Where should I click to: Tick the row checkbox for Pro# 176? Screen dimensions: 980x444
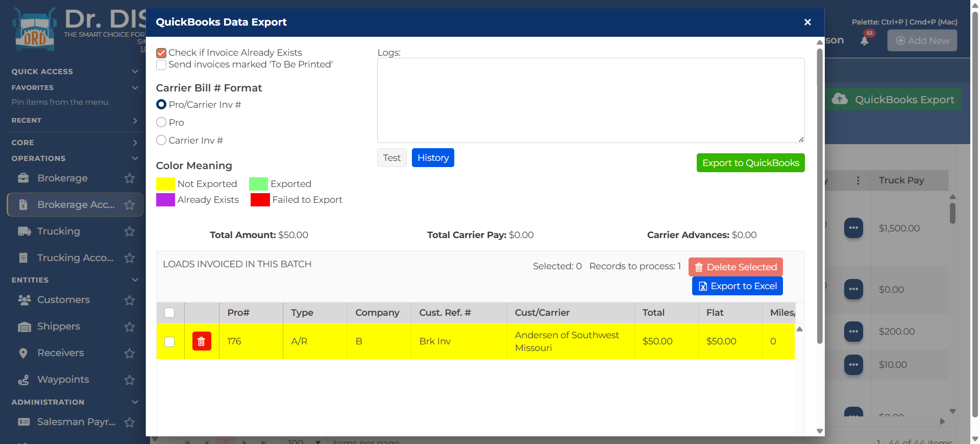169,341
